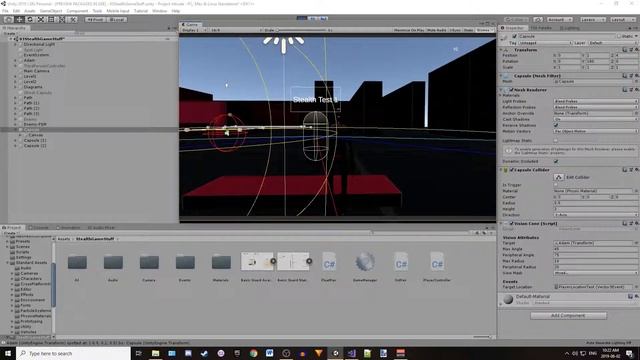
Task: Select the Rect transform tool
Action: [51, 19]
